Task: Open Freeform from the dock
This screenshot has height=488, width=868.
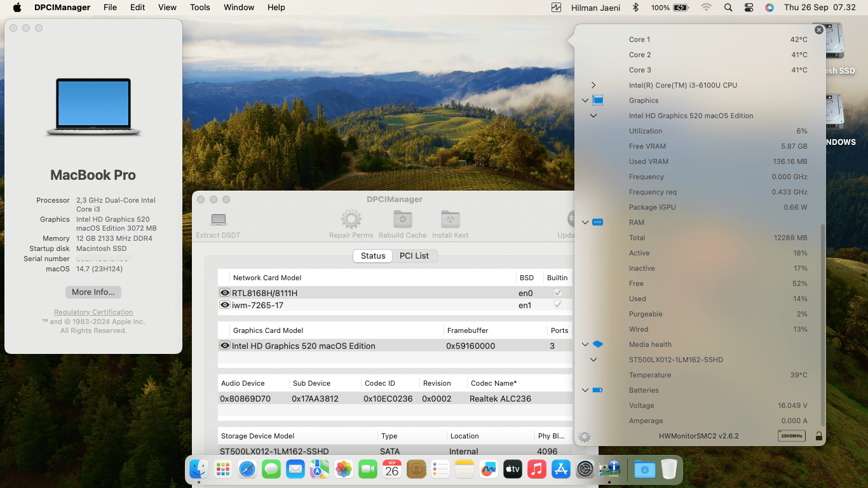Action: point(489,470)
